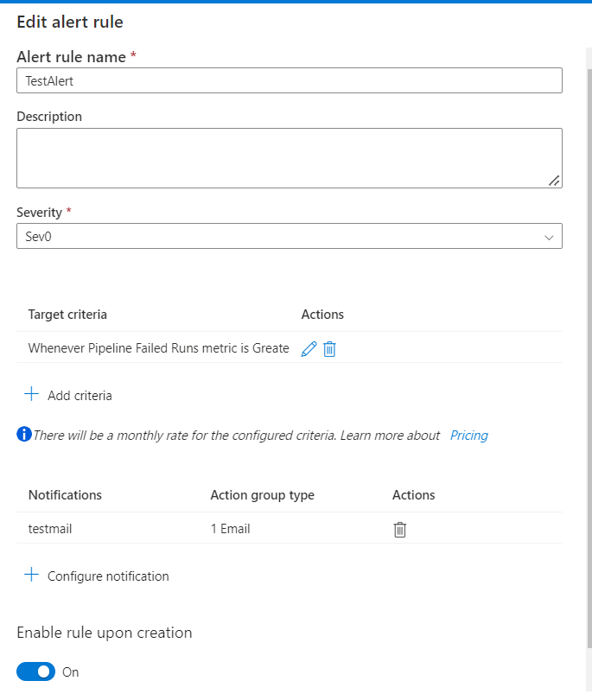Screen dimensions: 592x700
Task: Click the empty Description text area
Action: coord(289,156)
